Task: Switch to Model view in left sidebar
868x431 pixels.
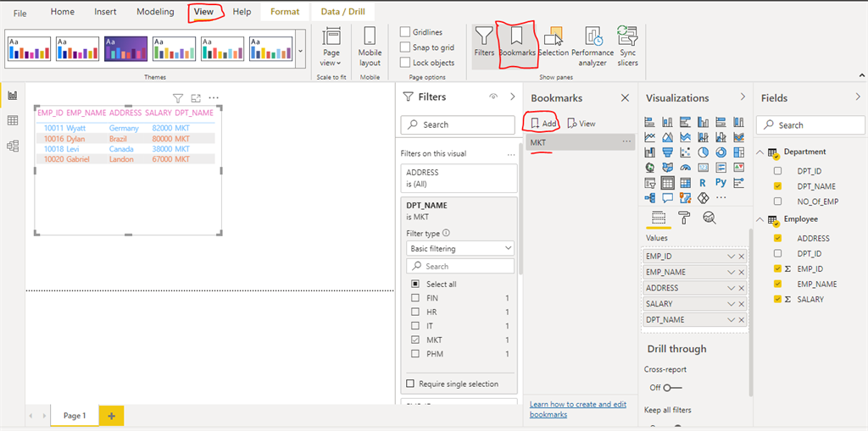Action: (x=12, y=146)
